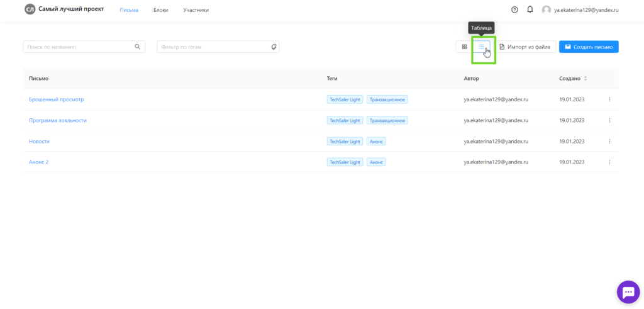Click TechSaler Light tag in Анонс 2 row
Screen dimensions: 644x309
tap(345, 162)
